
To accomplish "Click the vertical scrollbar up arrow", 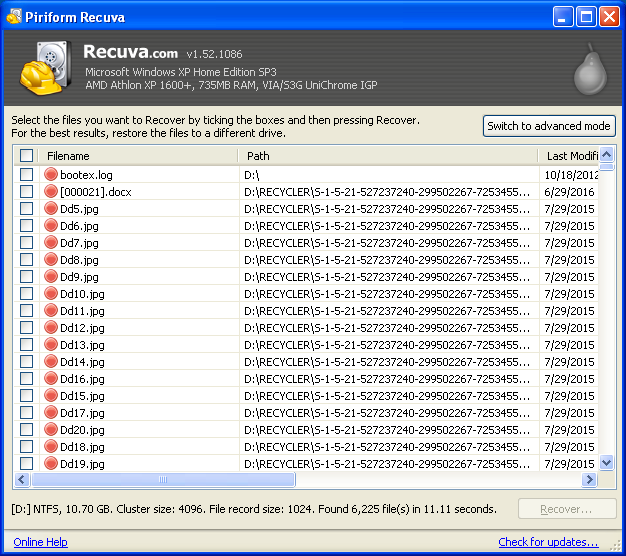I will click(607, 154).
